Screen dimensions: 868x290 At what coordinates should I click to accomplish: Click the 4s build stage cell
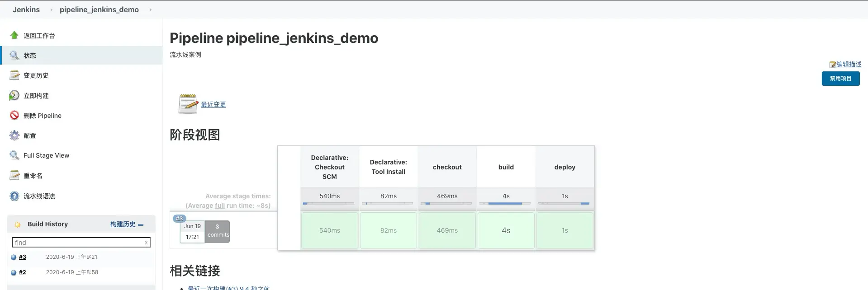click(506, 230)
